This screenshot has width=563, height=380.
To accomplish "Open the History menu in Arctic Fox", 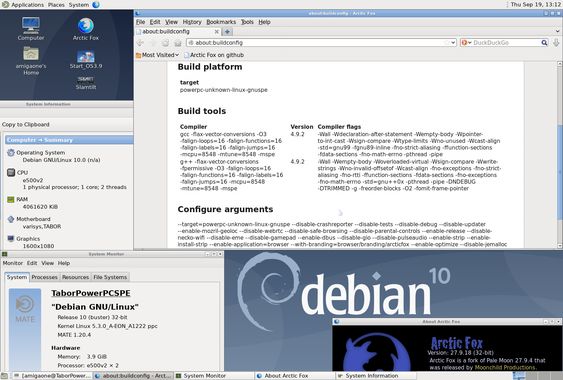I will click(x=192, y=22).
